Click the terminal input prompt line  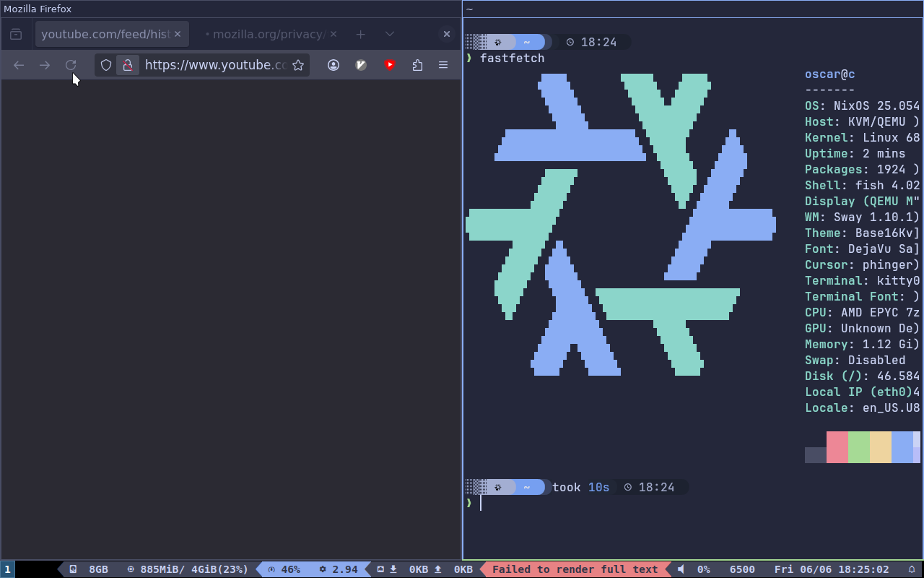coord(693,503)
